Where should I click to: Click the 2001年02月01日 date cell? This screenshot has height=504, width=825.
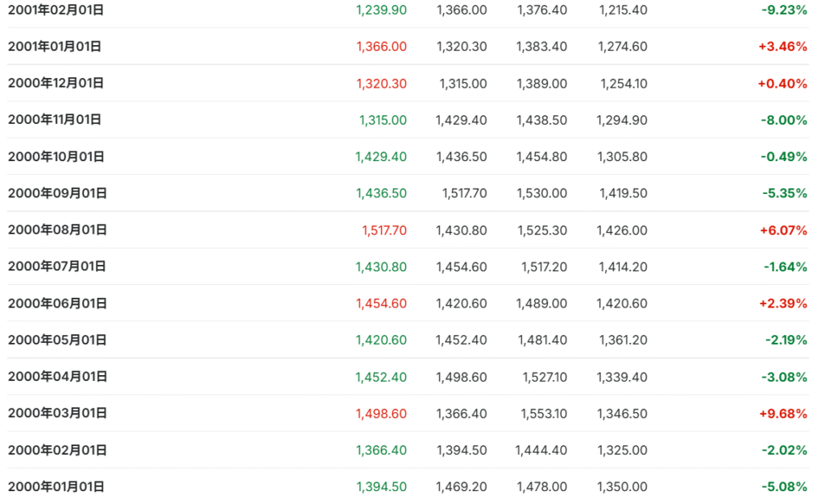[55, 10]
